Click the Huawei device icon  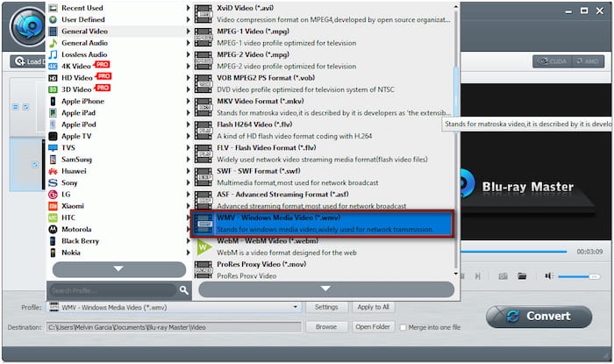point(54,170)
